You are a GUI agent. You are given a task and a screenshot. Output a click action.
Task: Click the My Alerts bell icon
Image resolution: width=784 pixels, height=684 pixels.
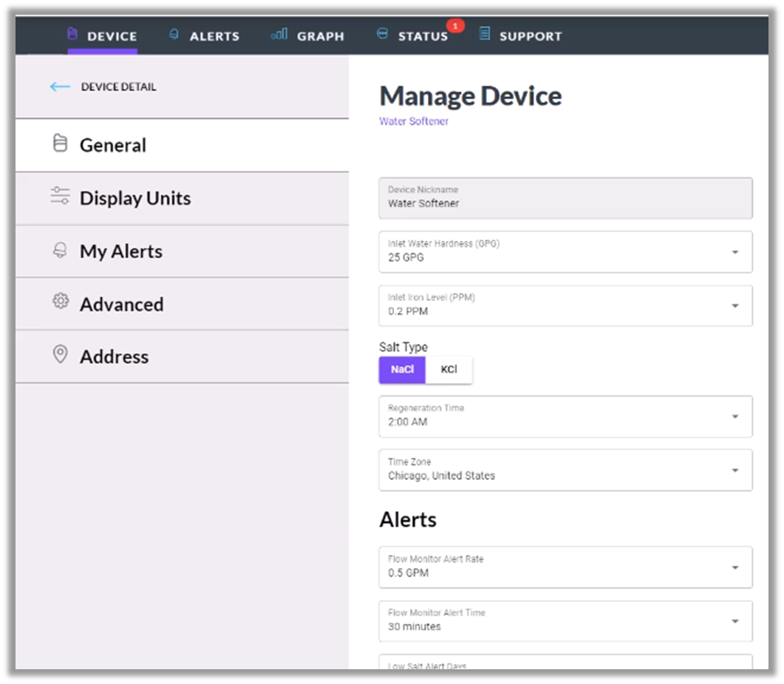tap(60, 250)
